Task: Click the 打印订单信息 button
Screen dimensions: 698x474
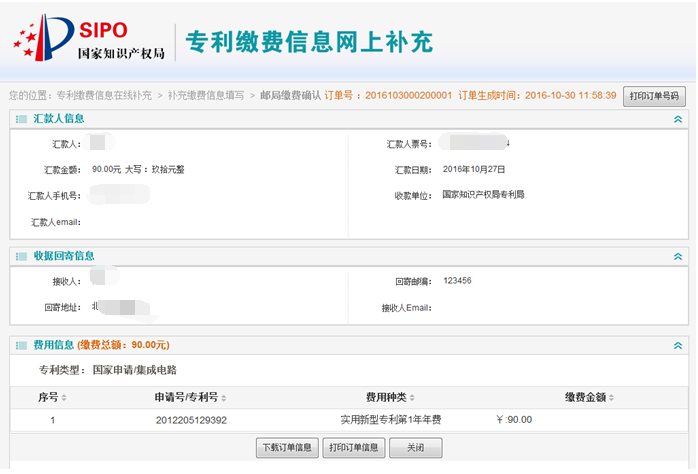Action: [x=353, y=447]
